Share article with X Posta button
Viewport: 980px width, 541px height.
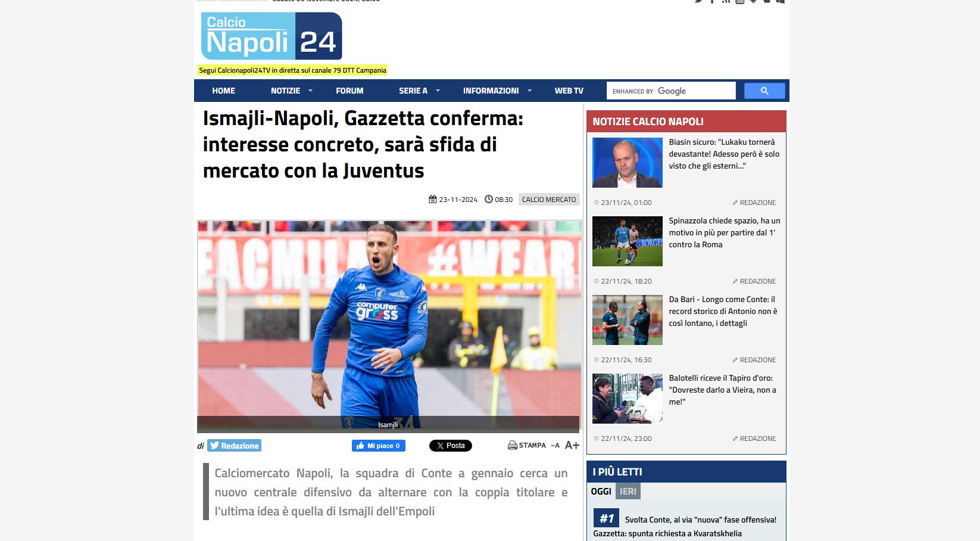[451, 446]
